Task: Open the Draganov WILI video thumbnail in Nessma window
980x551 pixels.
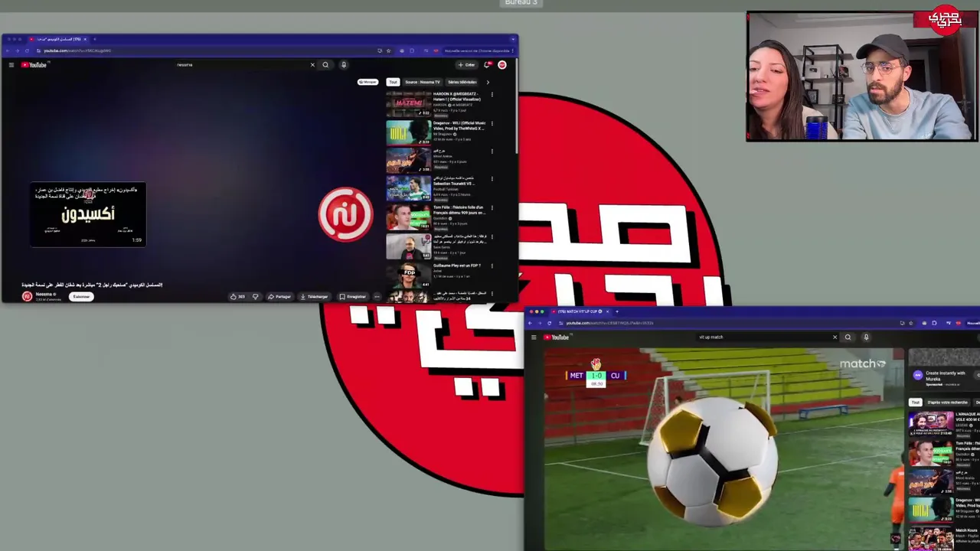Action: (x=408, y=132)
